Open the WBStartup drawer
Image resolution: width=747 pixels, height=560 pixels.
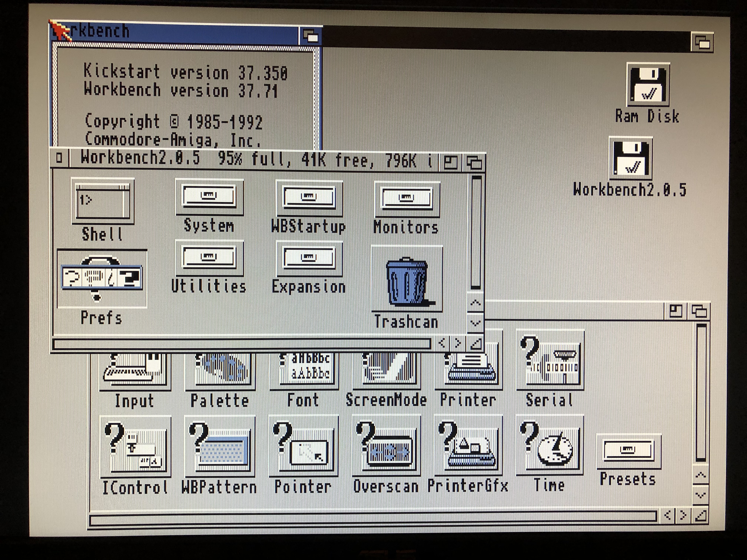309,198
